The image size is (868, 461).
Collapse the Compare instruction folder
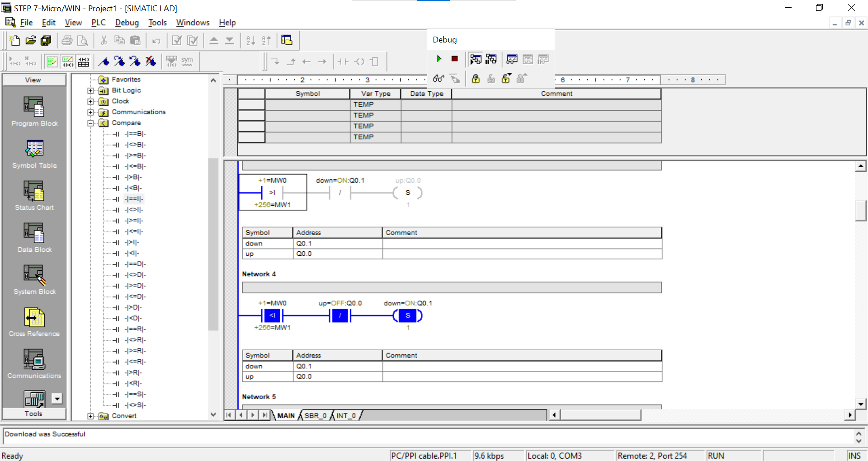point(90,123)
